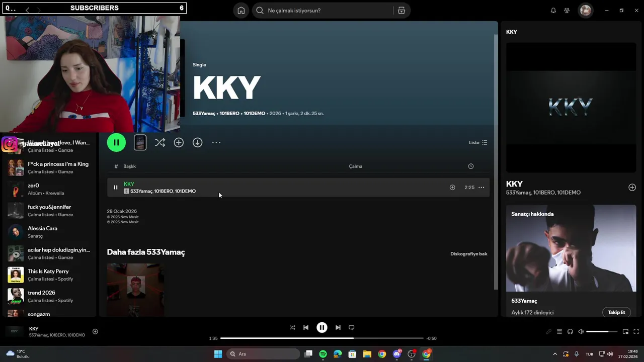Open 533Yamaç artist link in header

tap(204, 114)
